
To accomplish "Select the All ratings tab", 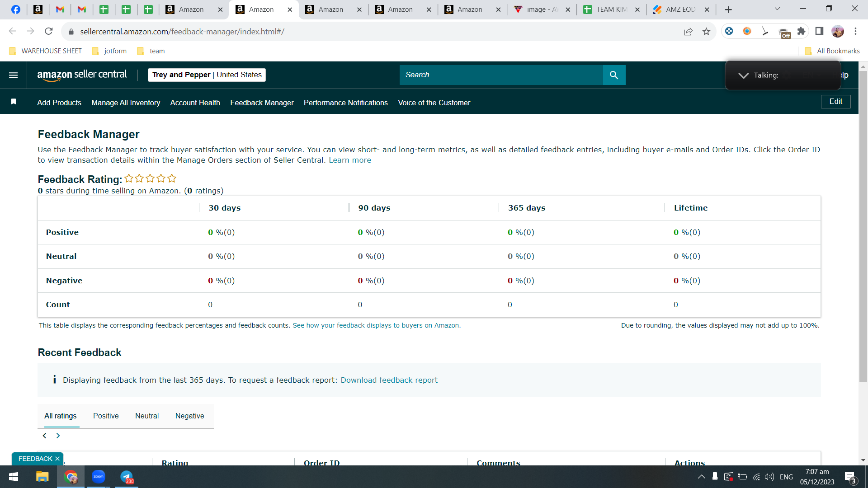I will [x=60, y=416].
